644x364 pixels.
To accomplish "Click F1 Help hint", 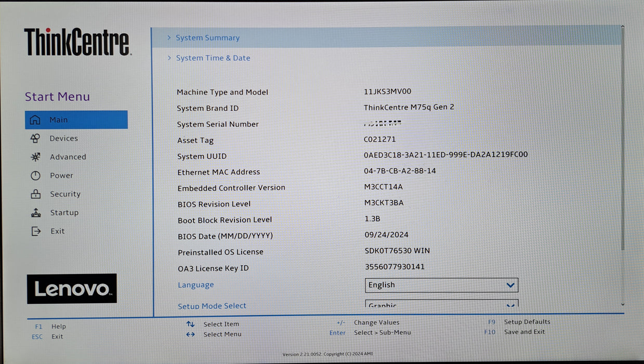I will point(50,327).
